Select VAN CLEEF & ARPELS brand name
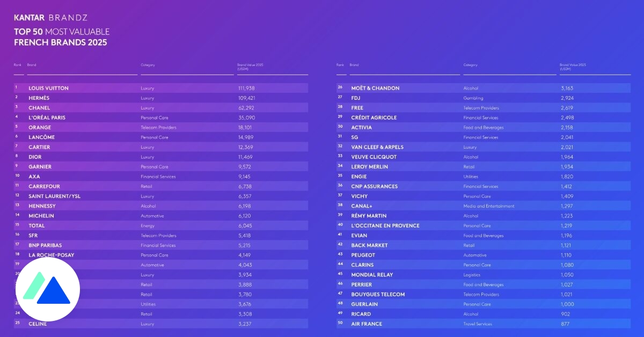Image resolution: width=644 pixels, height=337 pixels. tap(377, 147)
